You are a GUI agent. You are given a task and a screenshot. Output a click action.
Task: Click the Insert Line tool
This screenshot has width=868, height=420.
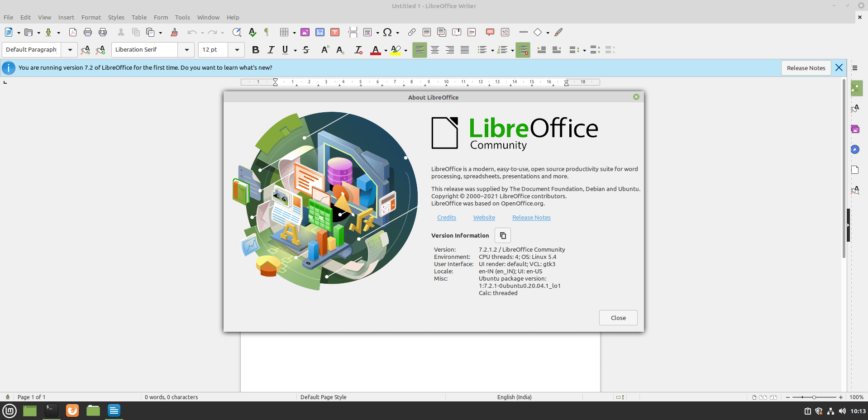pyautogui.click(x=524, y=32)
